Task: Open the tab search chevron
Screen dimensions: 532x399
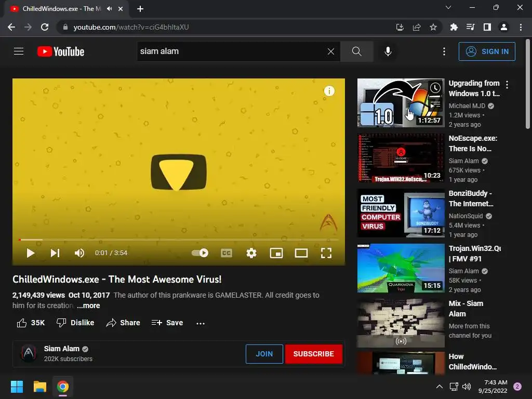Action: click(x=448, y=7)
